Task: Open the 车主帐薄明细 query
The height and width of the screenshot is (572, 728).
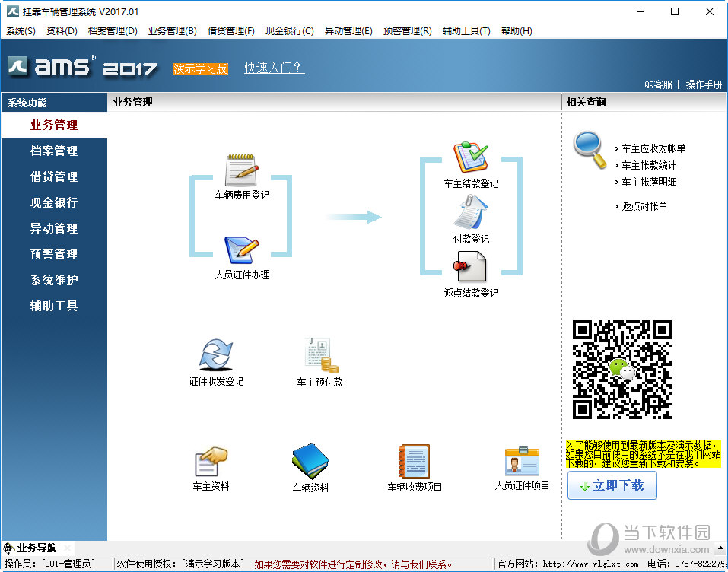Action: 649,182
